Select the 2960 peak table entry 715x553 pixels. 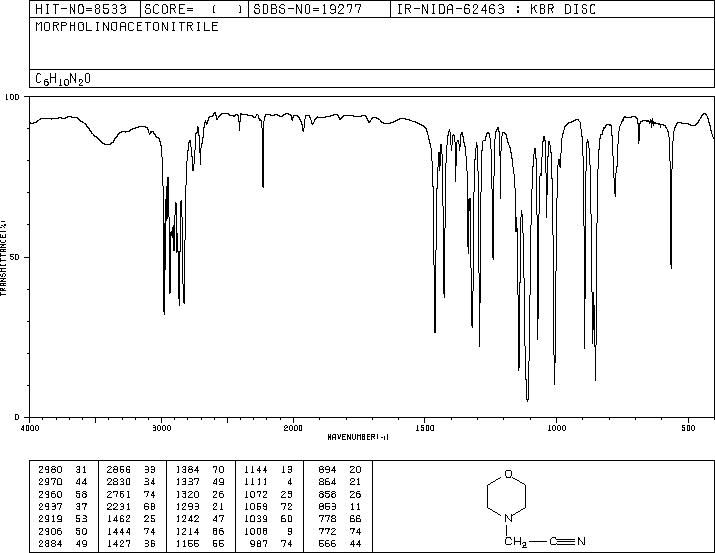click(x=62, y=494)
